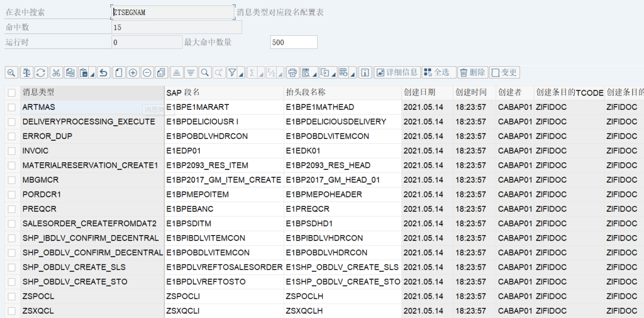644x318 pixels.
Task: Click the 创建条目的TCODE column header
Action: coord(569,92)
